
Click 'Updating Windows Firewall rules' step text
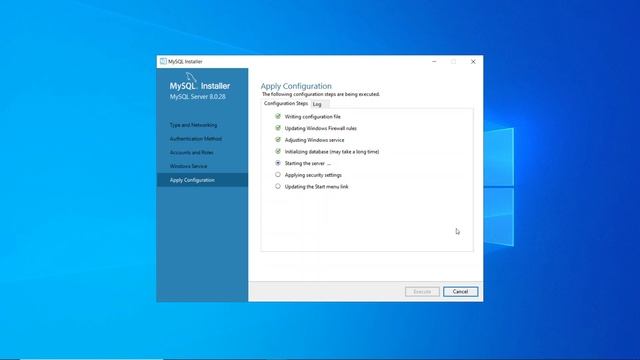pyautogui.click(x=321, y=128)
